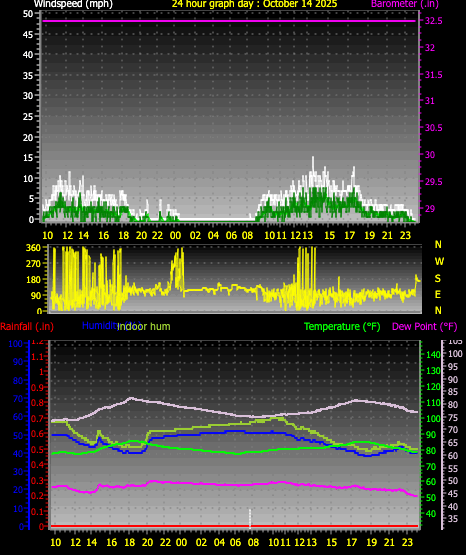
Task: Click the 45 windspeed scale value
Action: pyautogui.click(x=28, y=35)
